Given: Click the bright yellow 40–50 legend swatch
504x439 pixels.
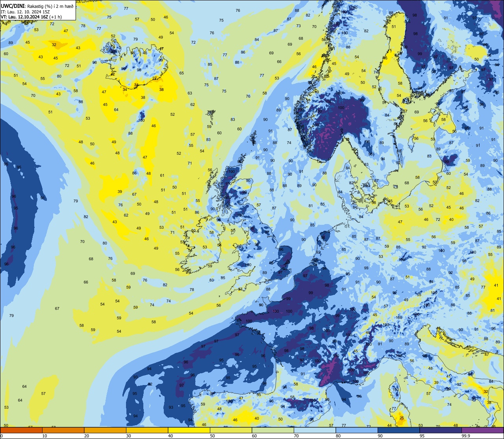Looking at the screenshot, I should click(189, 430).
